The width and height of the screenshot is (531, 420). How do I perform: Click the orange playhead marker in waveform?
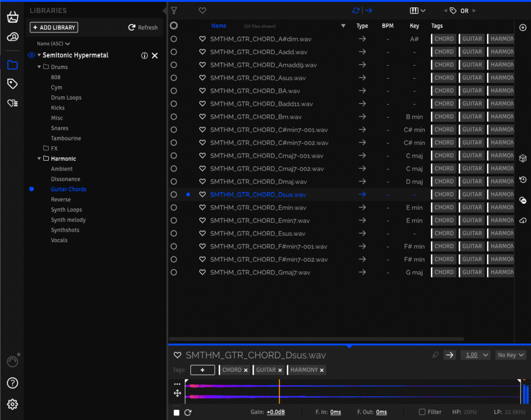279,390
